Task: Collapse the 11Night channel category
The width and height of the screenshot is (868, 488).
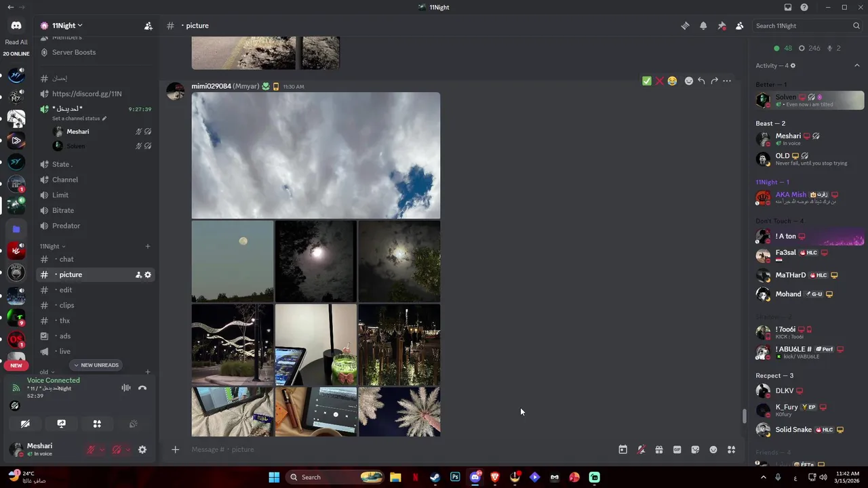Action: coord(53,246)
